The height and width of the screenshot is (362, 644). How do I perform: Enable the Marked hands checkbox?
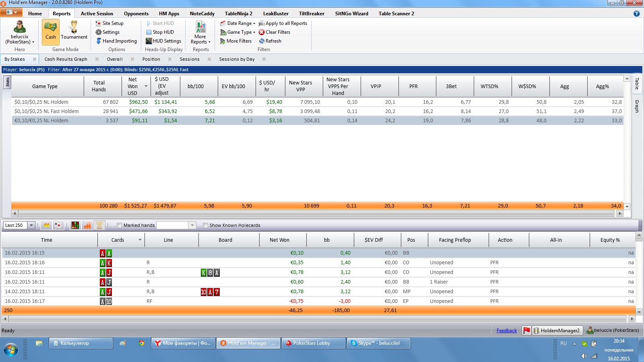[x=119, y=225]
